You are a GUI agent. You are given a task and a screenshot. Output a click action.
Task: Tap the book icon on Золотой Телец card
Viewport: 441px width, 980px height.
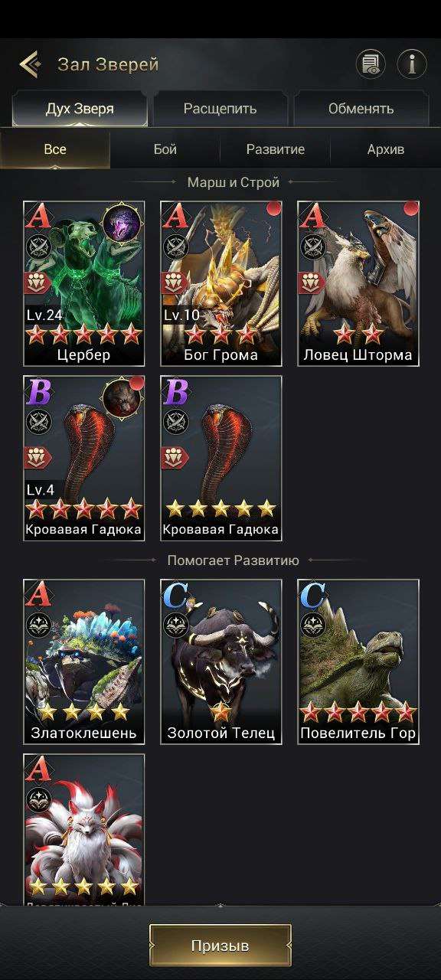tap(175, 626)
